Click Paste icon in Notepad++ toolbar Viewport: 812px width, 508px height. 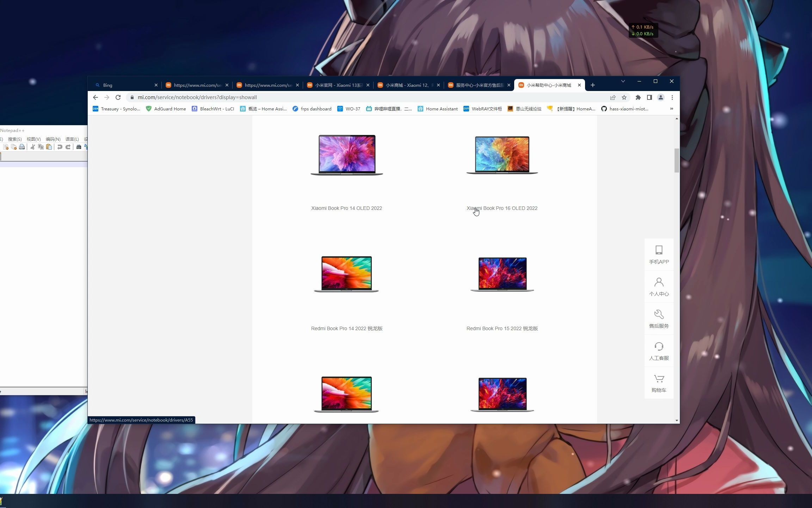(49, 147)
